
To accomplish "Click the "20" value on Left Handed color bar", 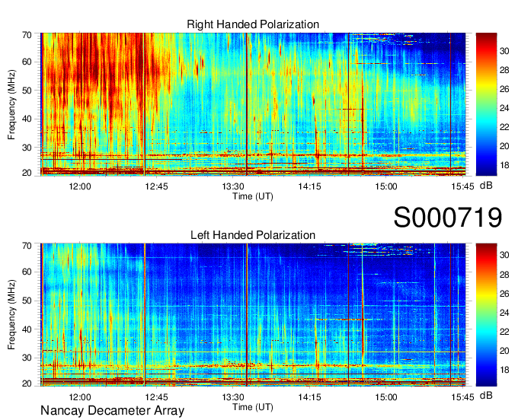I will (x=504, y=351).
